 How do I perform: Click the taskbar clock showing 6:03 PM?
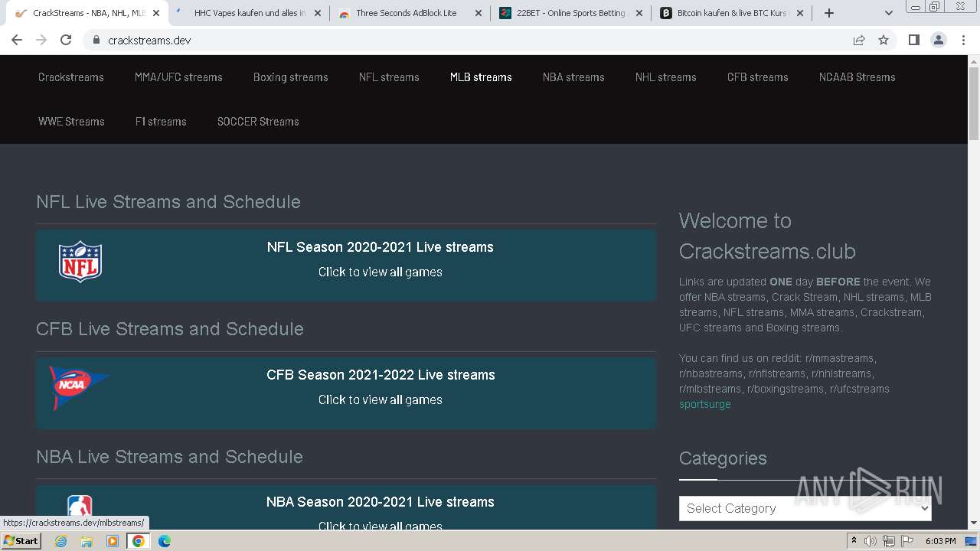pos(940,541)
